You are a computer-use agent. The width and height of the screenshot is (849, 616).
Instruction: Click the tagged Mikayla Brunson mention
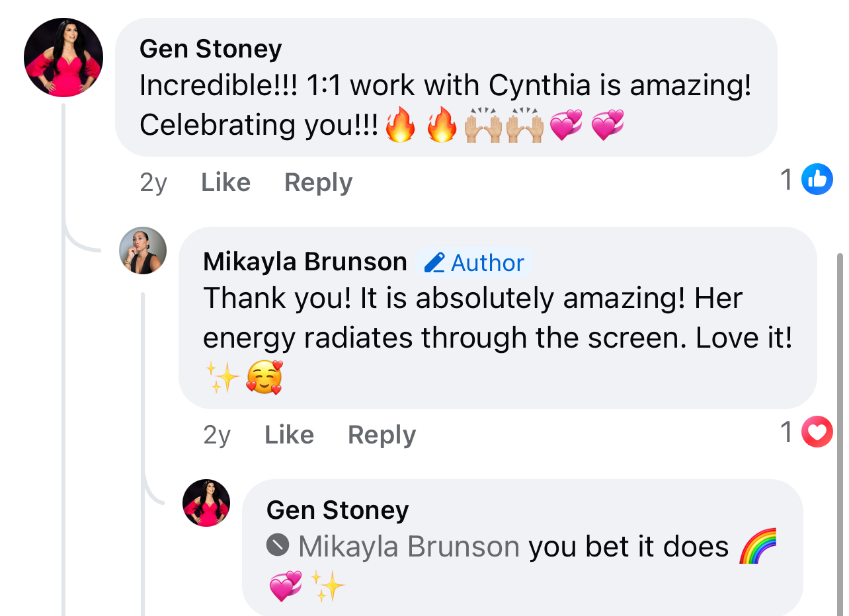409,547
